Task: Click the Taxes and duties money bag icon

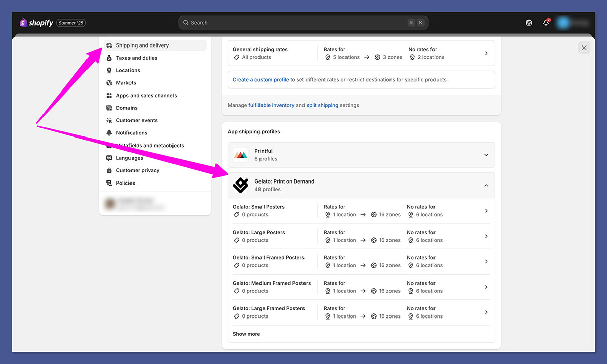Action: pyautogui.click(x=109, y=58)
